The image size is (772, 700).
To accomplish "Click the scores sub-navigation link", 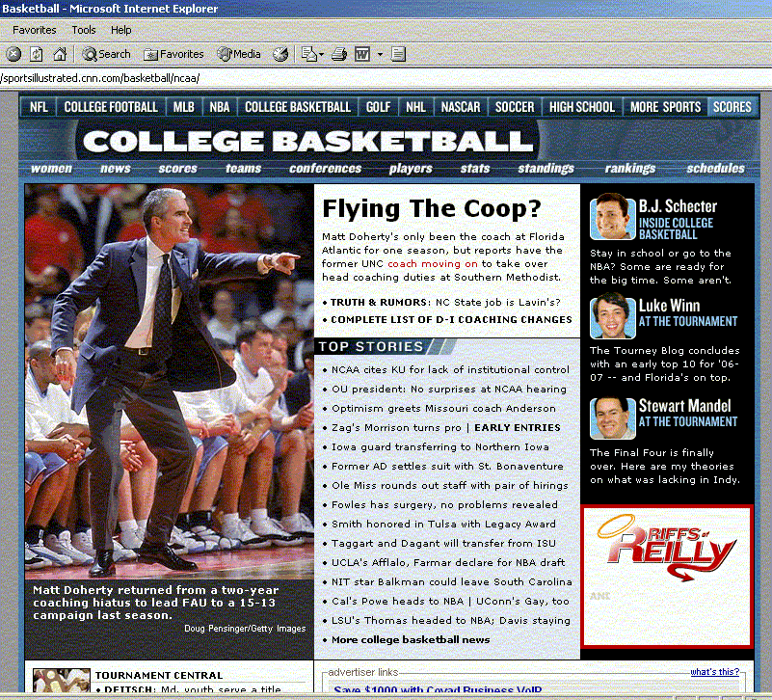I will 177,169.
